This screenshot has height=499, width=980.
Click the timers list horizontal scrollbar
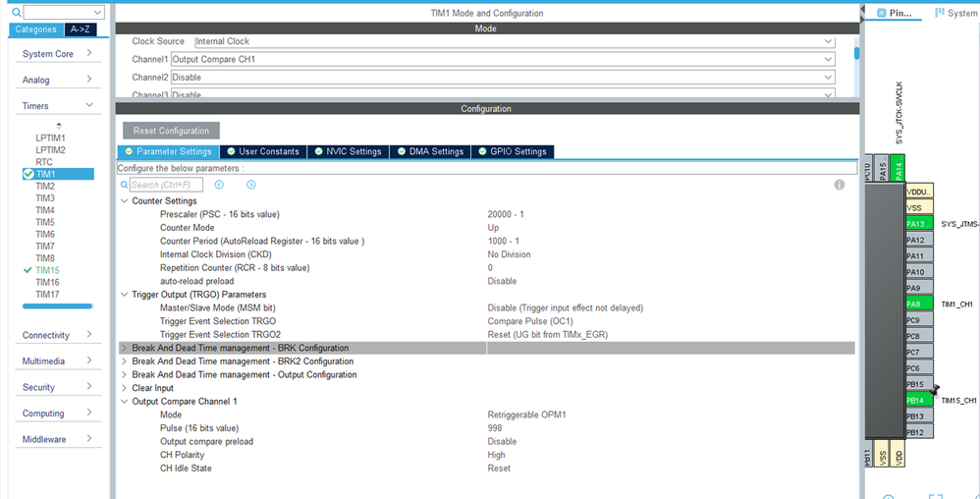tap(58, 306)
